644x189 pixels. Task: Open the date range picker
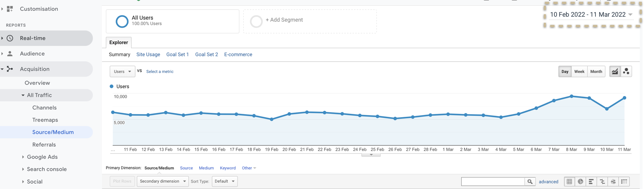pyautogui.click(x=591, y=15)
